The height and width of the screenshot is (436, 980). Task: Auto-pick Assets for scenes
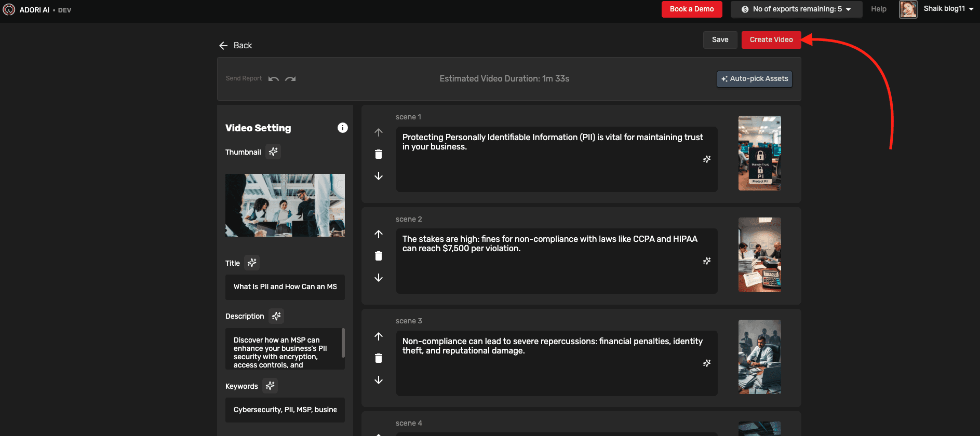pos(755,79)
